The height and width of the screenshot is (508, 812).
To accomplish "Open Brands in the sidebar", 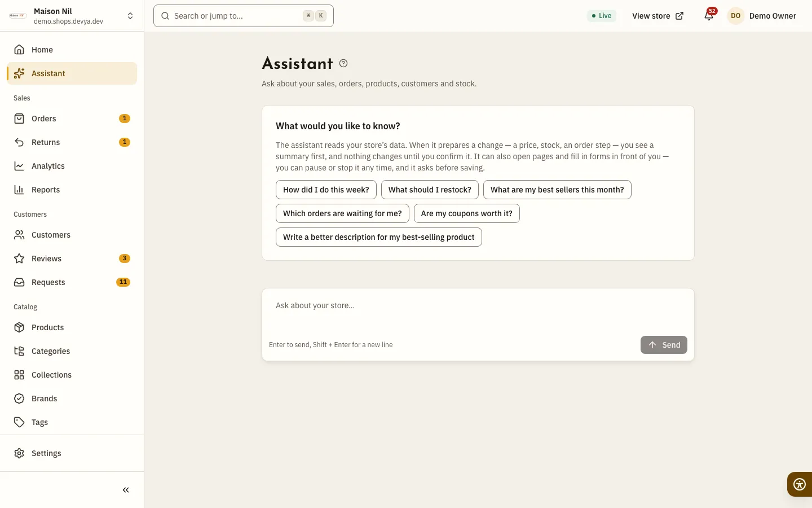I will (72, 398).
